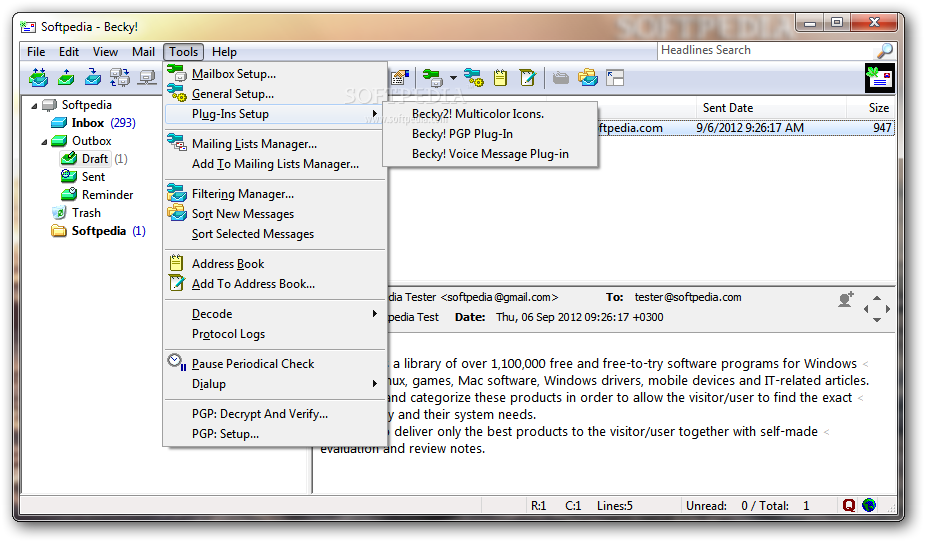
Task: Open the Mail menu
Action: point(143,52)
